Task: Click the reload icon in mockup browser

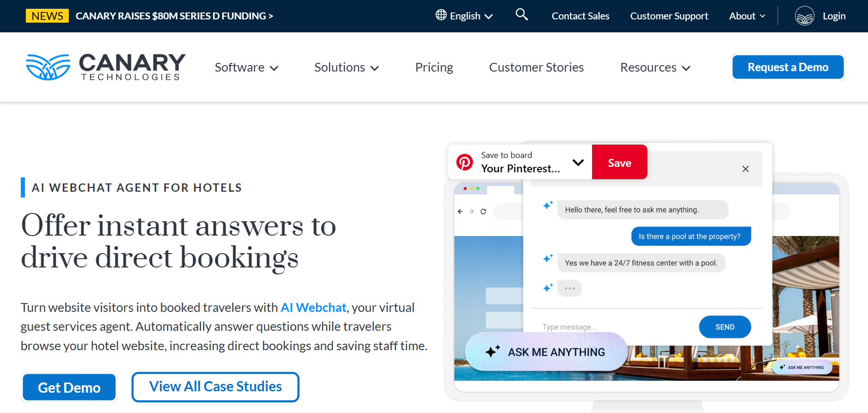Action: tap(483, 212)
